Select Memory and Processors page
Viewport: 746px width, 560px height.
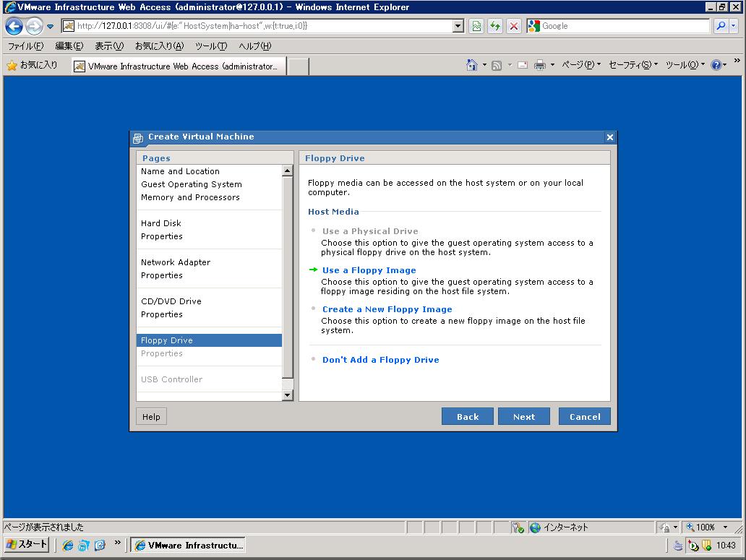(x=190, y=197)
